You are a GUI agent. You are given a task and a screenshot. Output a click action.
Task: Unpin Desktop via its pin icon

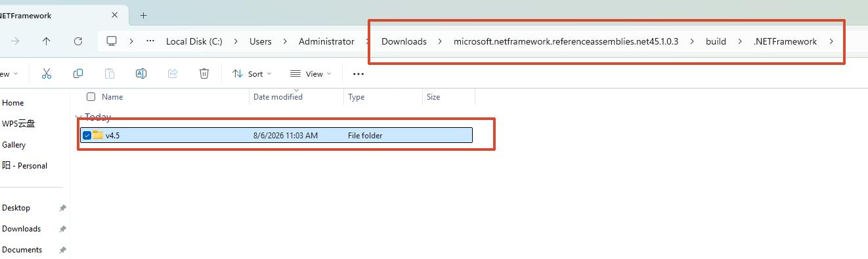(x=62, y=208)
